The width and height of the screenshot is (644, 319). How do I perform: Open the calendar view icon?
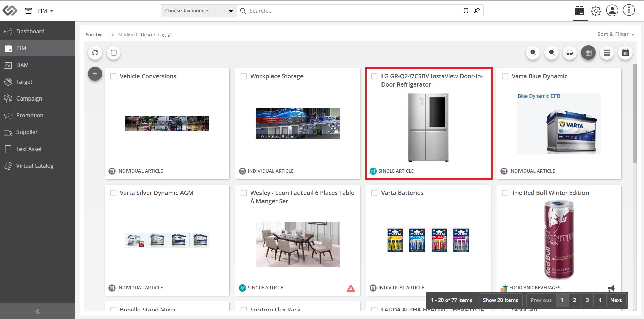point(626,53)
